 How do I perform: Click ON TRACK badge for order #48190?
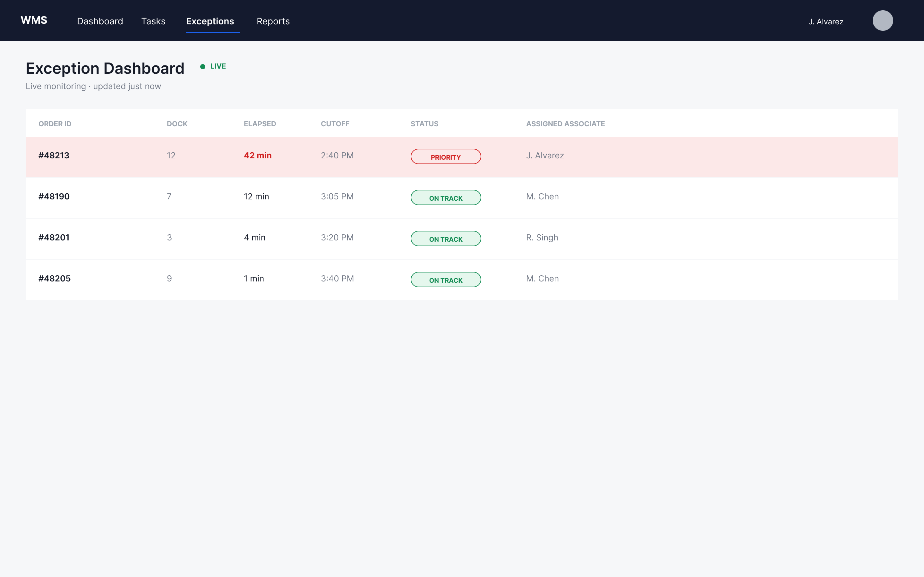point(446,198)
